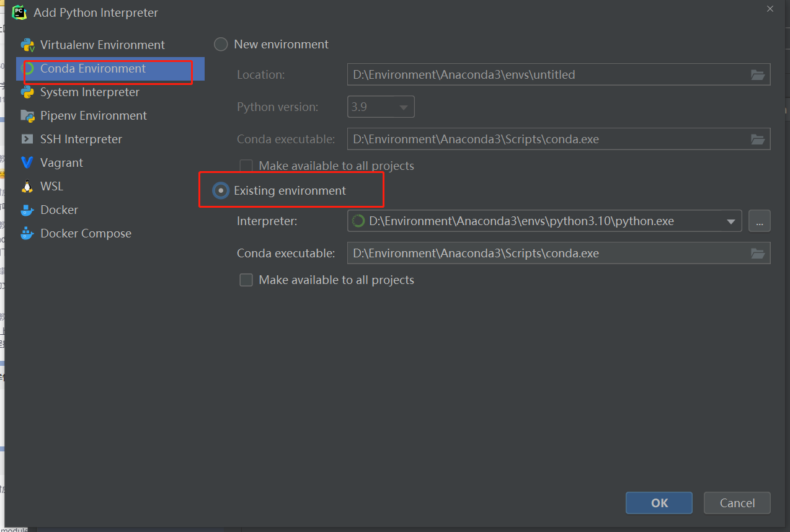
Task: Click the Conda Environment circle icon
Action: tap(27, 69)
